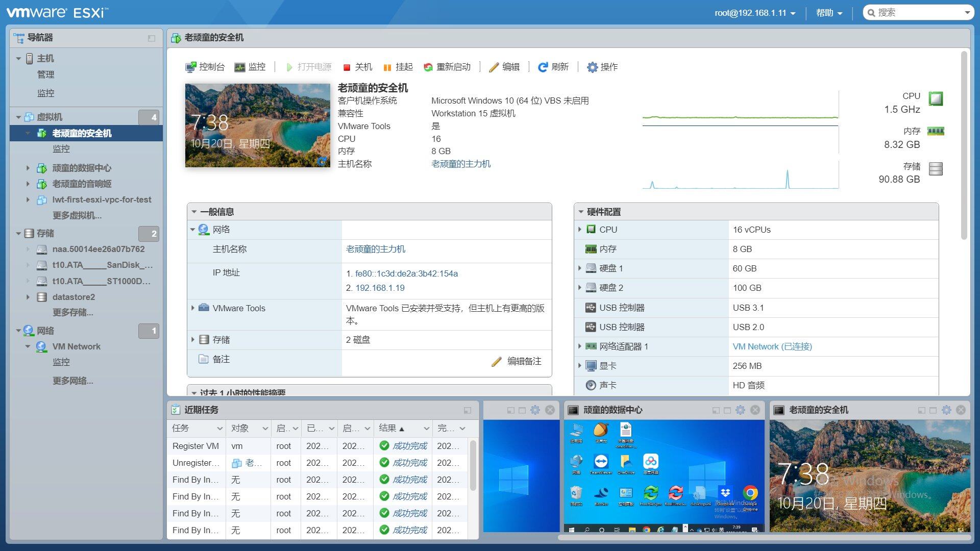Expand the datastore2 tree node
The width and height of the screenshot is (980, 551).
28,297
